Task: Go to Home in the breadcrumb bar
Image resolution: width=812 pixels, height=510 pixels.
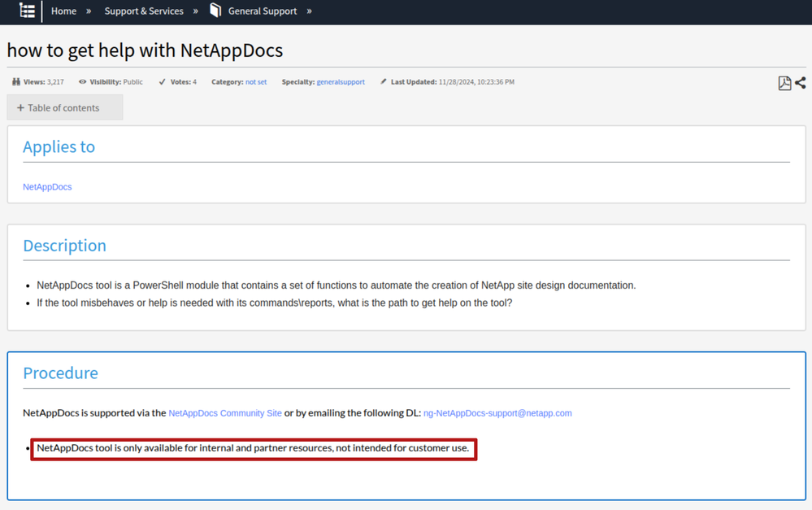Action: (63, 11)
